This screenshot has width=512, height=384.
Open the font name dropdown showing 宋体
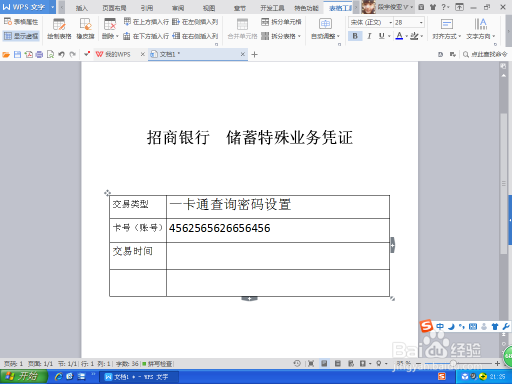(x=390, y=22)
